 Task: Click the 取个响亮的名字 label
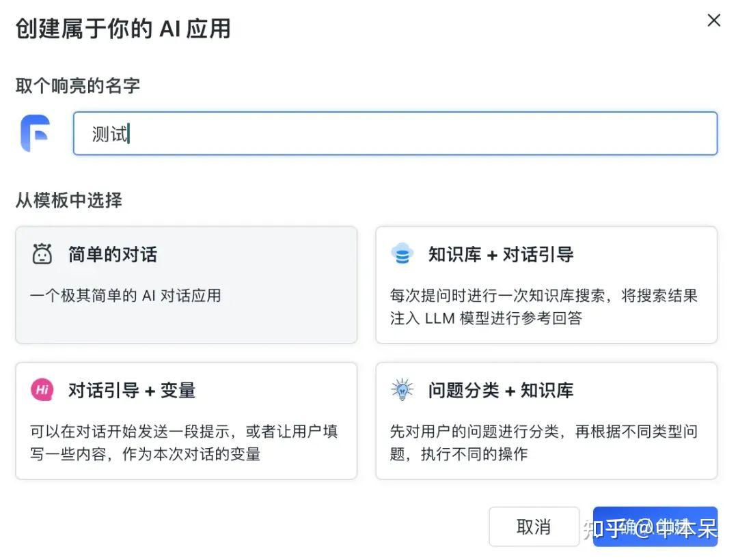click(78, 85)
